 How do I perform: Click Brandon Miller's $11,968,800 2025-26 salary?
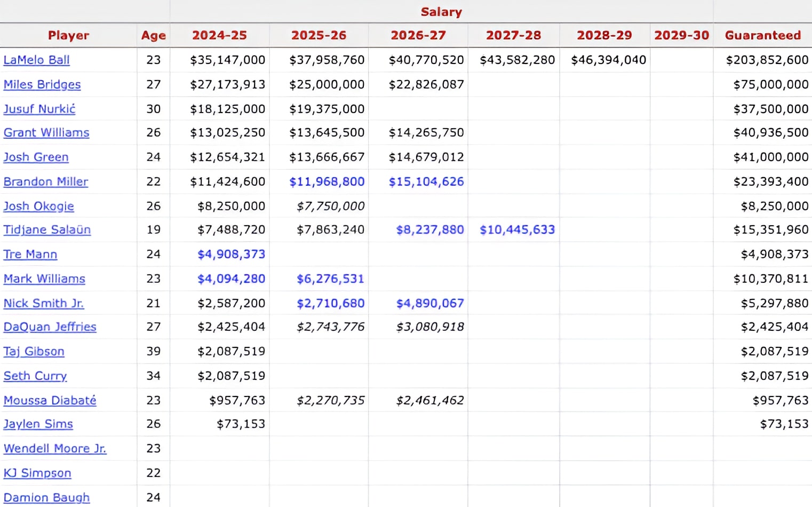(327, 181)
